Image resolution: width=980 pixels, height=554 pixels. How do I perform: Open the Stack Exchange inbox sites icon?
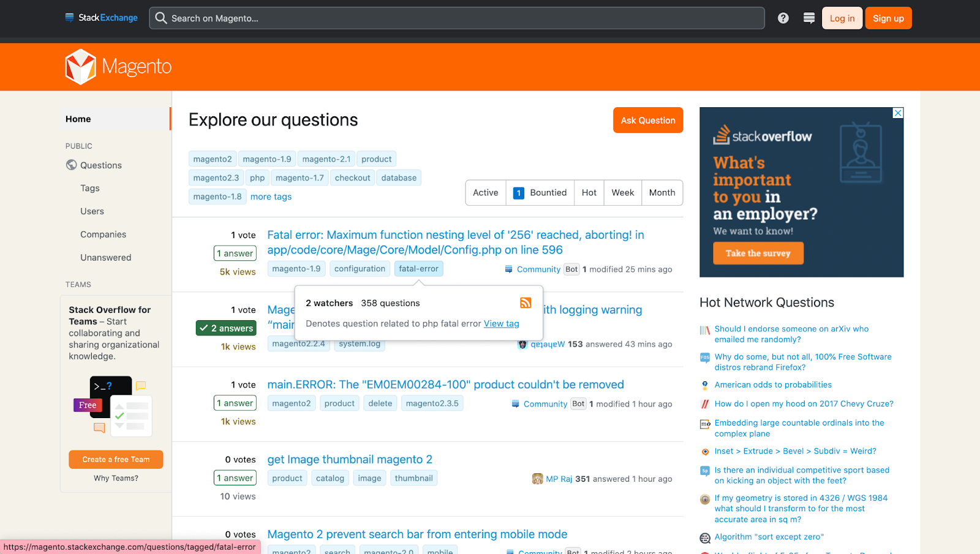coord(809,18)
